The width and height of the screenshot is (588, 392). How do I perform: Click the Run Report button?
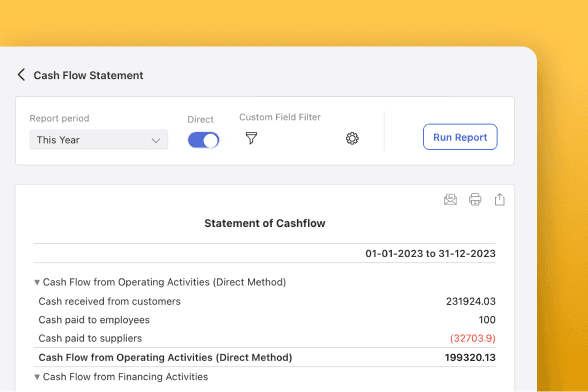(460, 137)
